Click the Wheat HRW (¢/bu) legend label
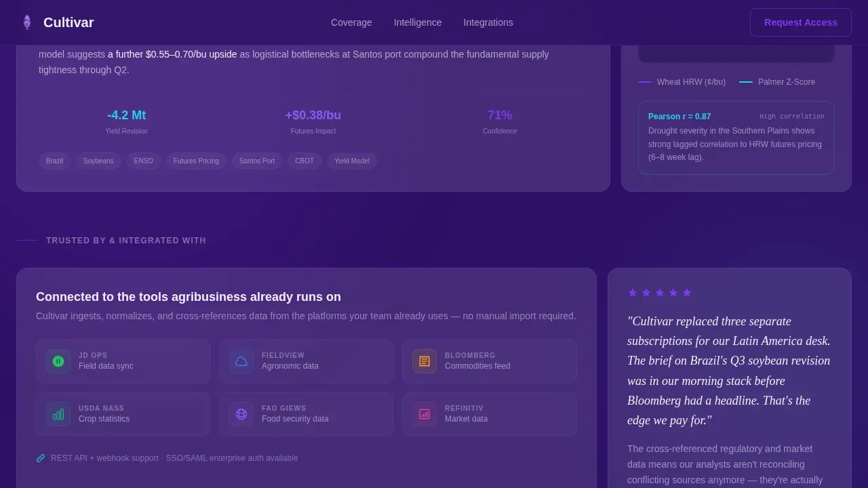 point(691,82)
